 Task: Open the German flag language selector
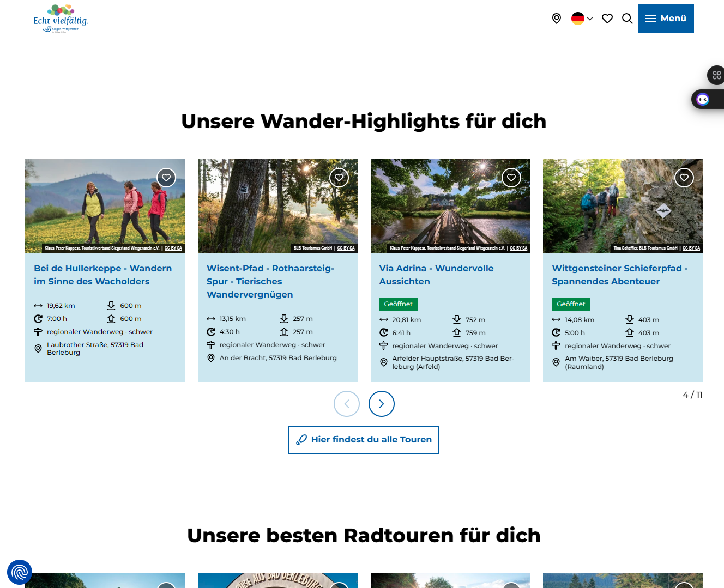pyautogui.click(x=582, y=19)
